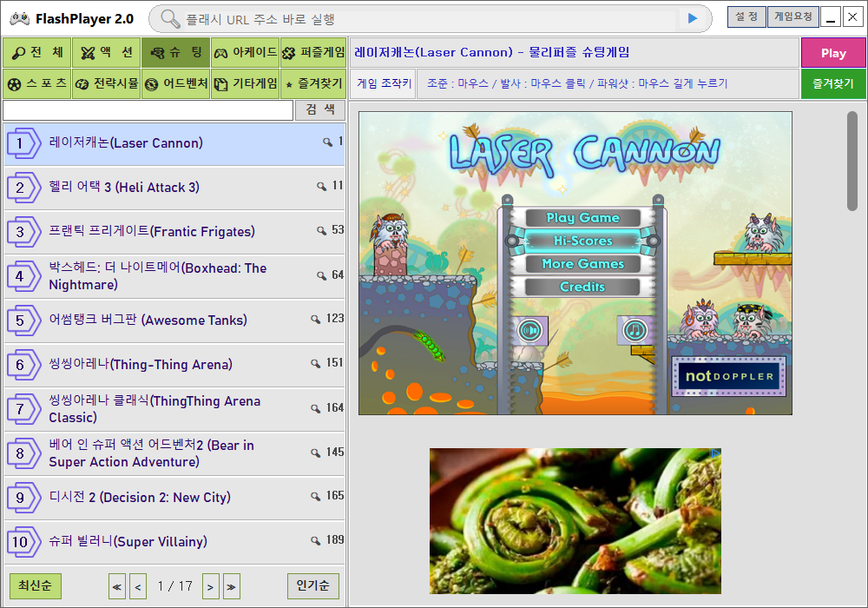Open the 스포츠 (Sports) category

pos(37,83)
